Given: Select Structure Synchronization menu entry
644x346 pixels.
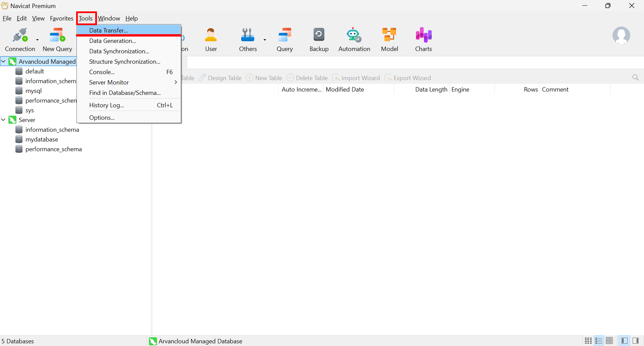Looking at the screenshot, I should point(124,62).
